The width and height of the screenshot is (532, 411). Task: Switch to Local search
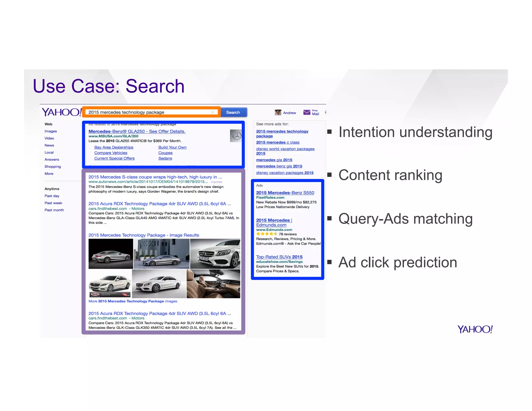[49, 152]
